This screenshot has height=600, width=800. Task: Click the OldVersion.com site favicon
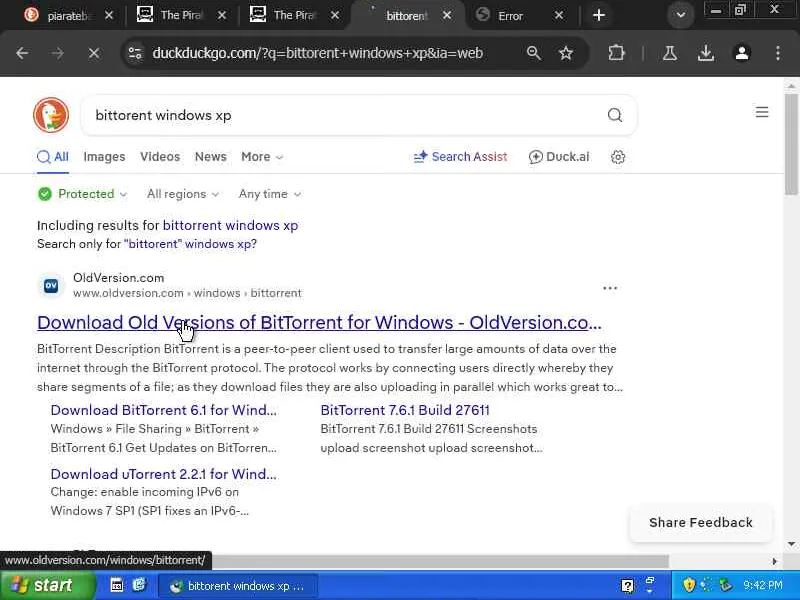[x=51, y=286]
